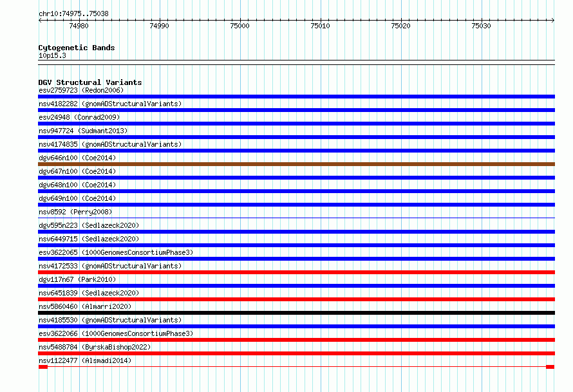Image resolution: width=573 pixels, height=392 pixels.
Task: Click ruler position 74990
Action: point(159,26)
